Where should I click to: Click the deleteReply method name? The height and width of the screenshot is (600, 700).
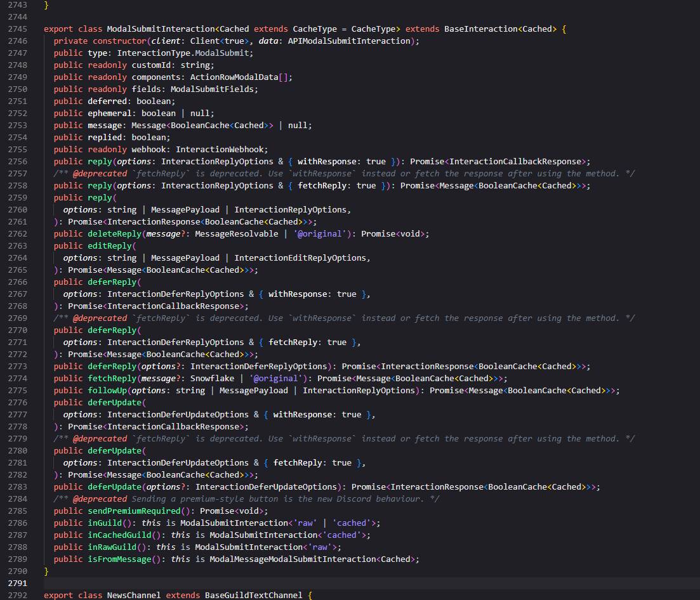pyautogui.click(x=114, y=234)
